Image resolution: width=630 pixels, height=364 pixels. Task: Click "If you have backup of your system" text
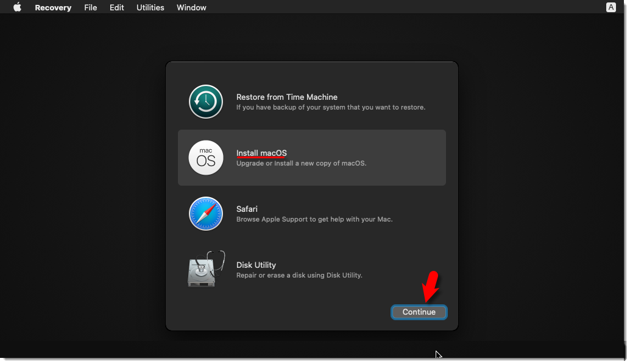(x=330, y=108)
